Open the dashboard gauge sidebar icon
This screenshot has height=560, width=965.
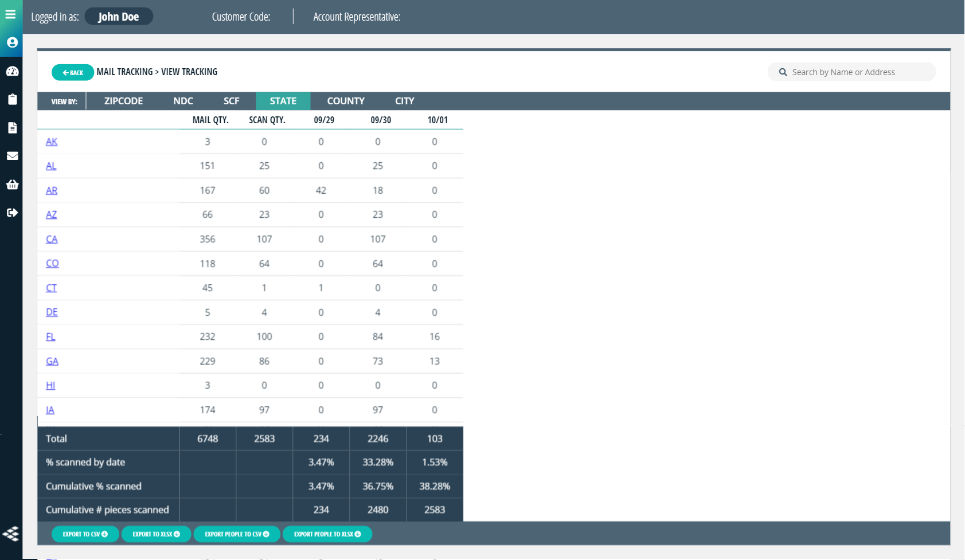12,71
